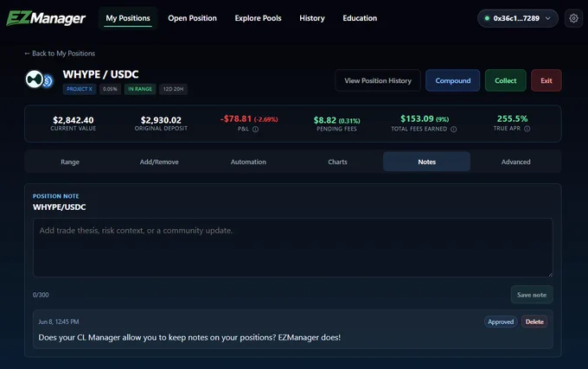Open the History page
588x369 pixels.
pyautogui.click(x=312, y=18)
